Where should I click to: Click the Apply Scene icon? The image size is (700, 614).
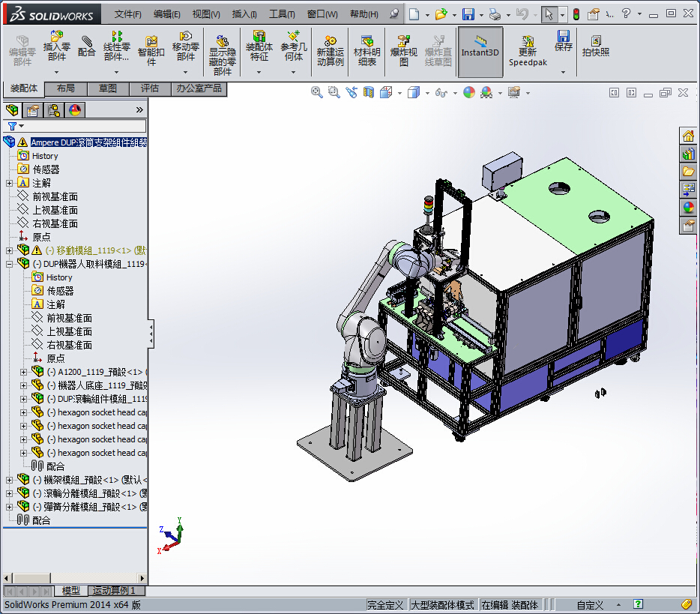point(486,92)
